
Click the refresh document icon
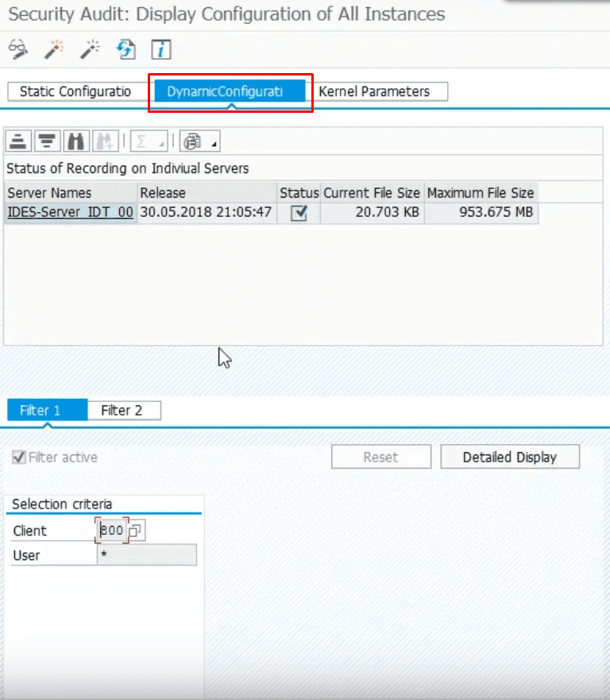(x=126, y=49)
